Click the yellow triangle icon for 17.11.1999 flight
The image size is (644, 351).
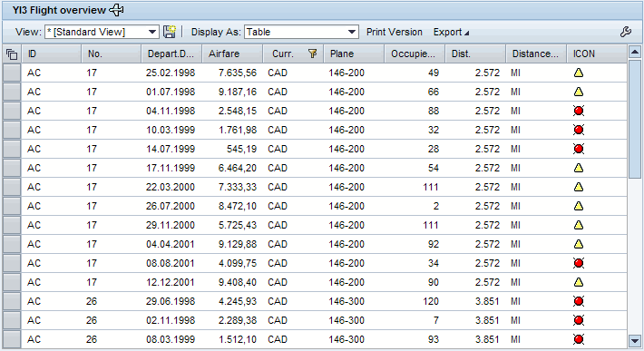579,168
